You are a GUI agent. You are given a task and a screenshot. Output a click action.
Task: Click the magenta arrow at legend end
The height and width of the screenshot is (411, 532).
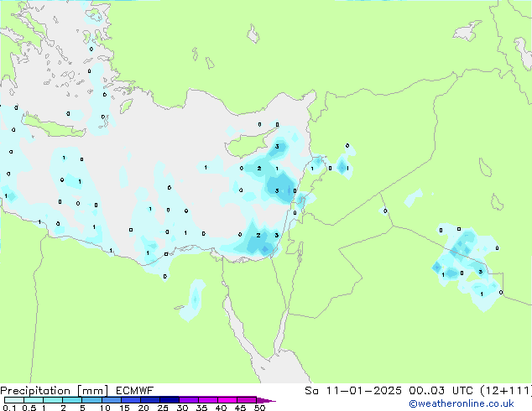coord(265,400)
